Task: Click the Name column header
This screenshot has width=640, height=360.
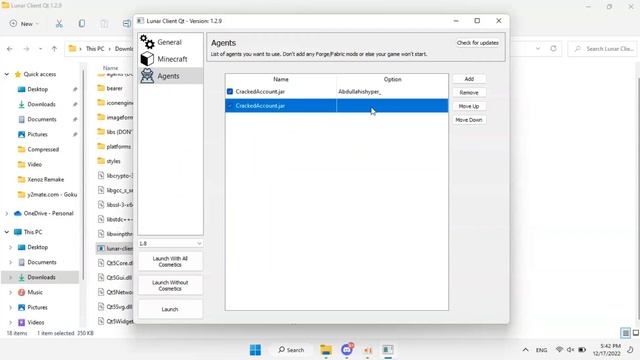Action: click(281, 79)
